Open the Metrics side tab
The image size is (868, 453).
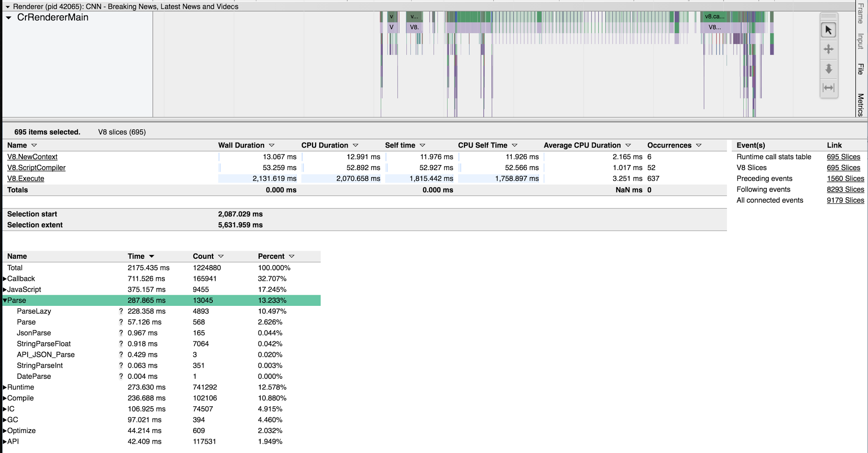860,105
